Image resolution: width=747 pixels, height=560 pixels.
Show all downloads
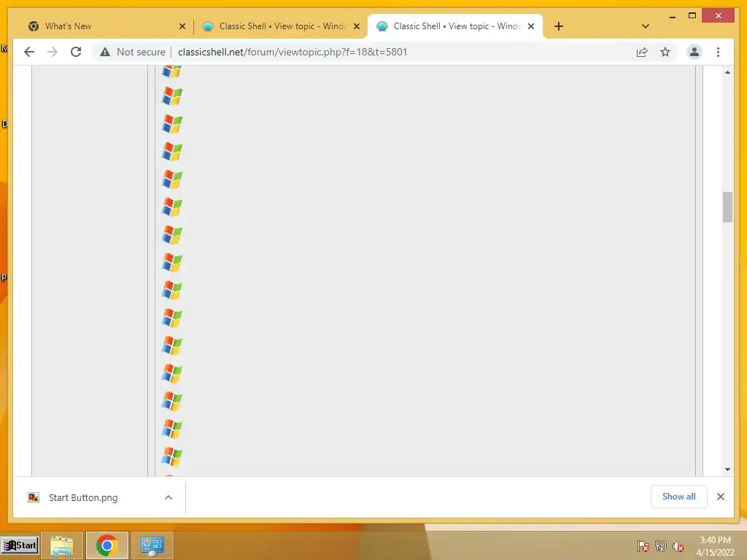tap(679, 497)
